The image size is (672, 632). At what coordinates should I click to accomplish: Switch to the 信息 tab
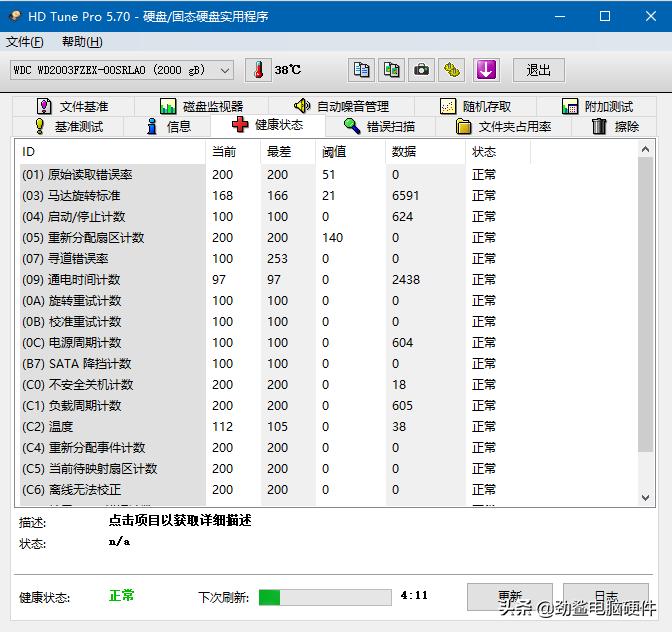(168, 127)
